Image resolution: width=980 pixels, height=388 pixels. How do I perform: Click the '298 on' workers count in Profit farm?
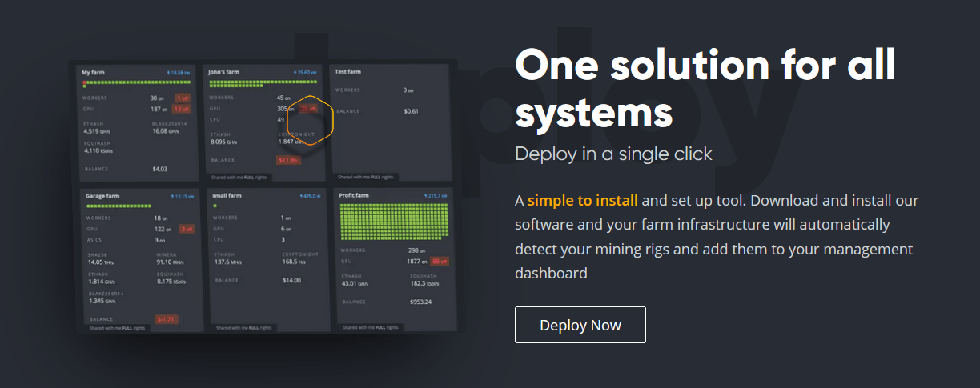click(x=416, y=250)
